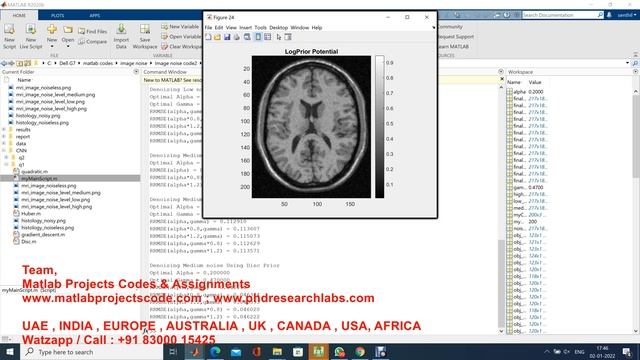Toggle Insert Legend in figure toolbar
The image size is (640, 360).
(x=267, y=37)
